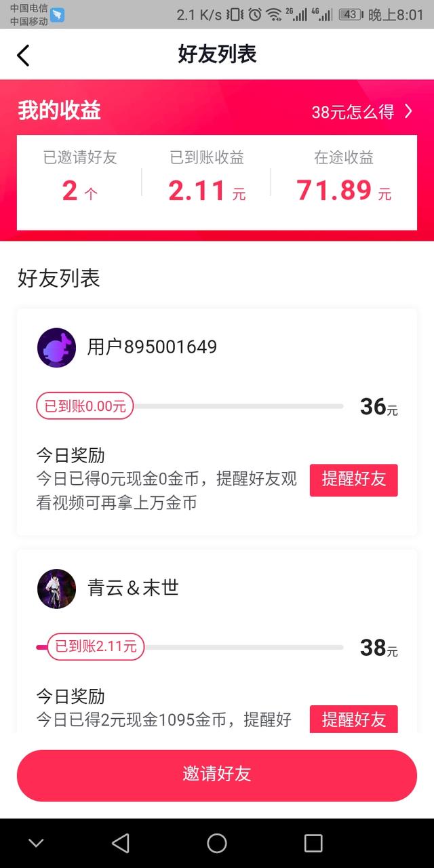The height and width of the screenshot is (868, 434).
Task: Tap the Wi-Fi icon in status bar
Action: [x=274, y=14]
